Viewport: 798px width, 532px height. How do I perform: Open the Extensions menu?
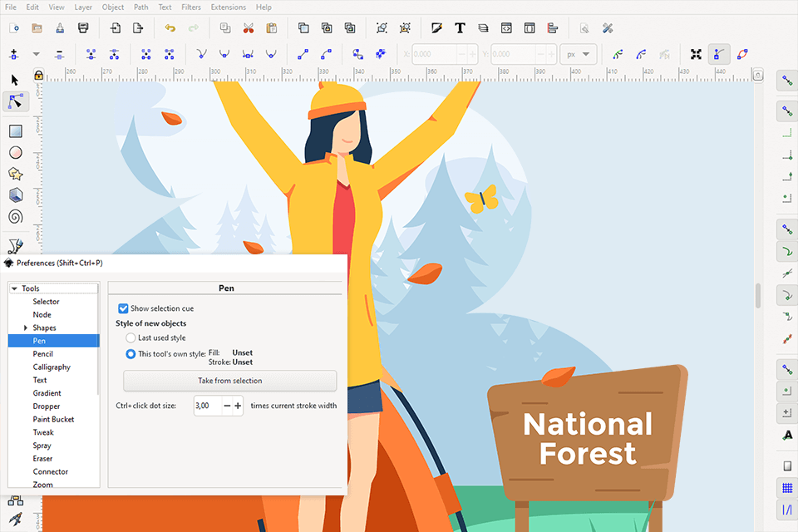coord(228,7)
